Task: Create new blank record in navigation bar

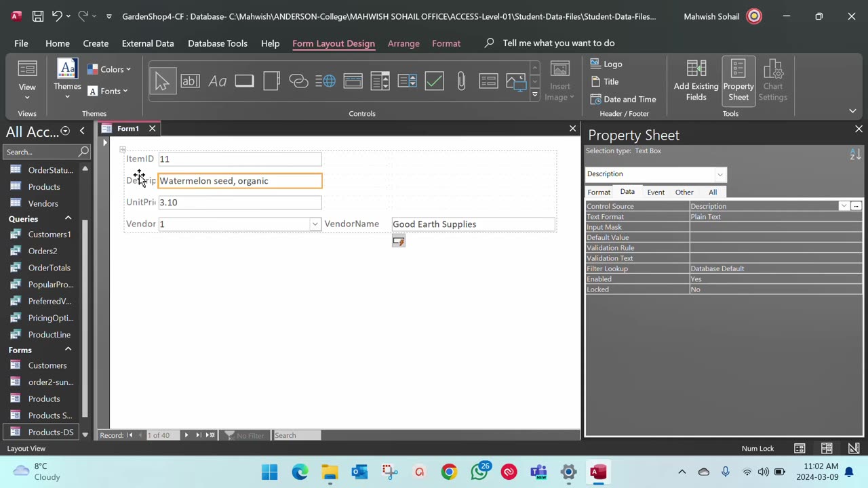Action: [x=210, y=435]
